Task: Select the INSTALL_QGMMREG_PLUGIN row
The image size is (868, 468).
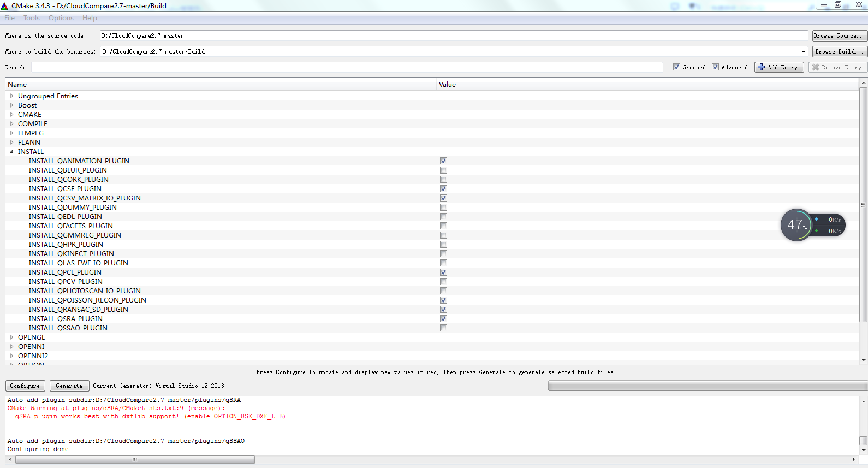Action: click(x=432, y=235)
